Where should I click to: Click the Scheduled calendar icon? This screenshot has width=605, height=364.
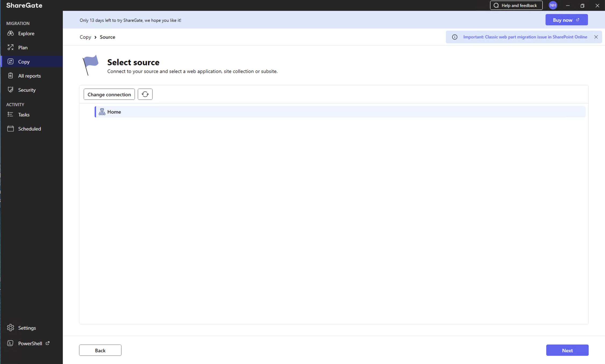pyautogui.click(x=10, y=129)
